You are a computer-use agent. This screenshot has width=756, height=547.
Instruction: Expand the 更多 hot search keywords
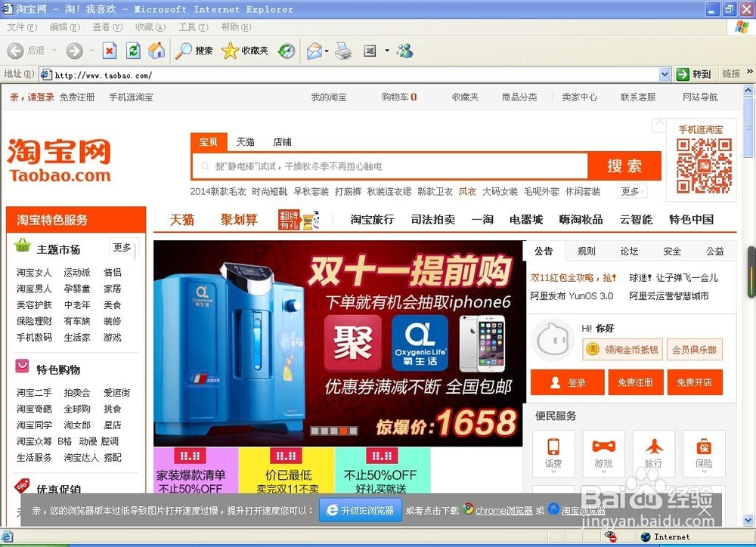(x=631, y=191)
